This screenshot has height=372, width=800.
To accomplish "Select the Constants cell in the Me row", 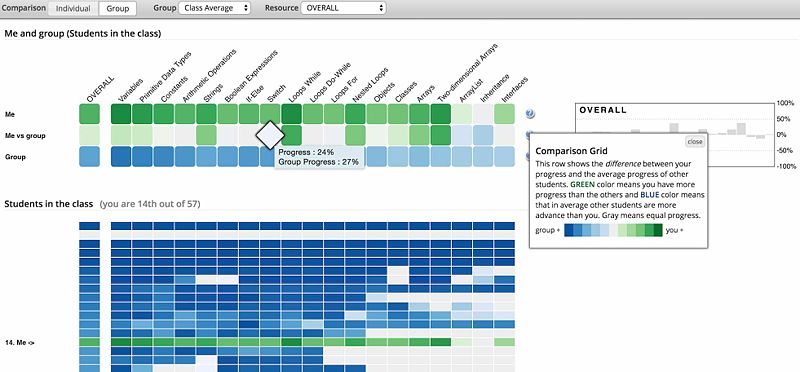I will click(164, 114).
